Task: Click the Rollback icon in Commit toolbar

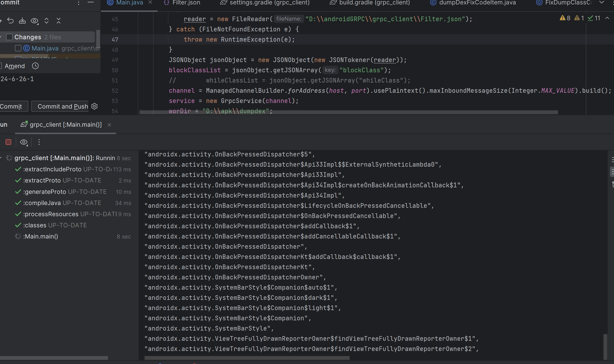Action: coord(10,21)
